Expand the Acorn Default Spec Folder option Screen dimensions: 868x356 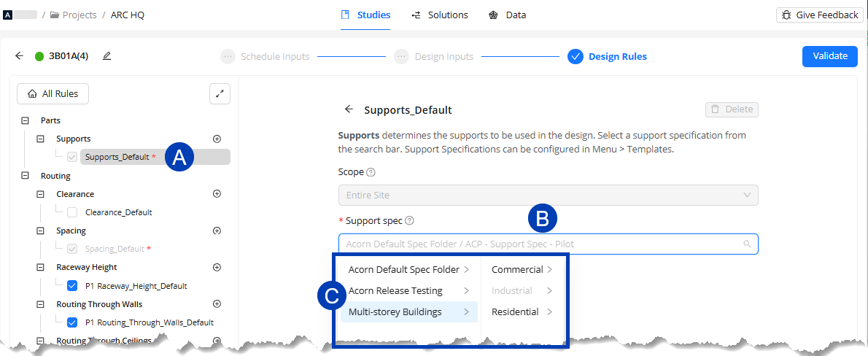408,270
